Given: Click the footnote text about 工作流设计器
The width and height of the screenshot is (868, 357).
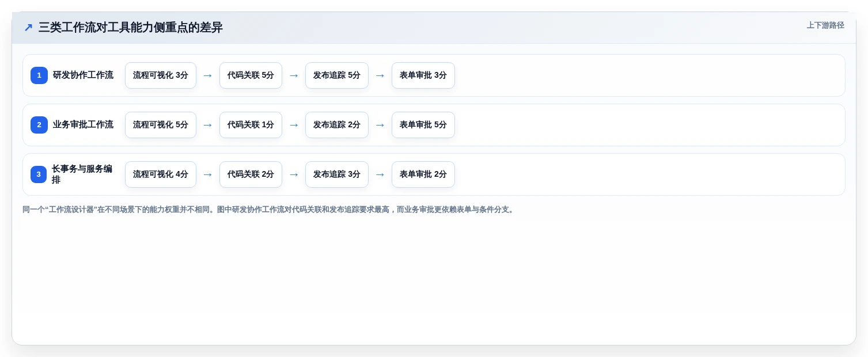Looking at the screenshot, I should coord(269,210).
